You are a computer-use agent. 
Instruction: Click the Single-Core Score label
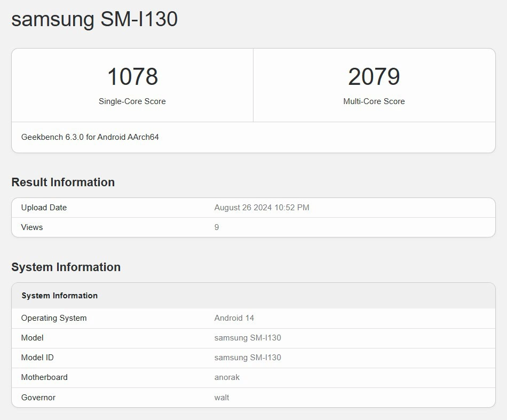132,101
